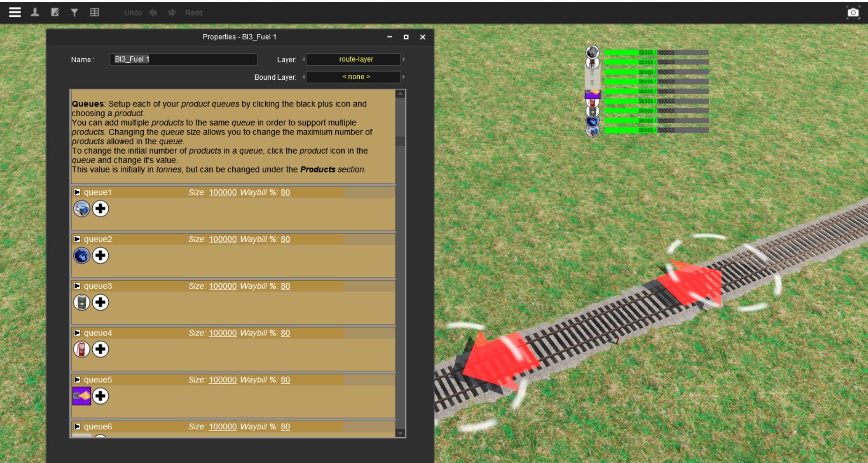The width and height of the screenshot is (868, 463).
Task: Change queue3 Waybill percentage value 80
Action: (285, 286)
